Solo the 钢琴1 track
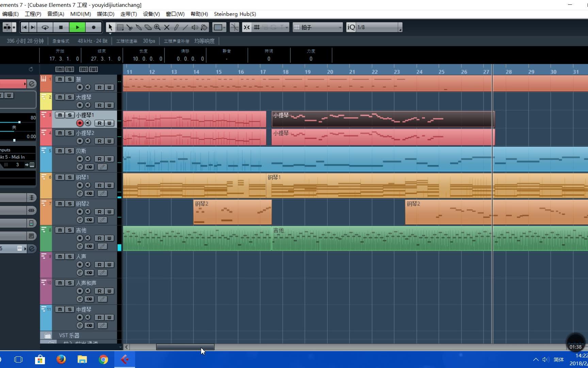Image resolution: width=588 pixels, height=368 pixels. (69, 177)
